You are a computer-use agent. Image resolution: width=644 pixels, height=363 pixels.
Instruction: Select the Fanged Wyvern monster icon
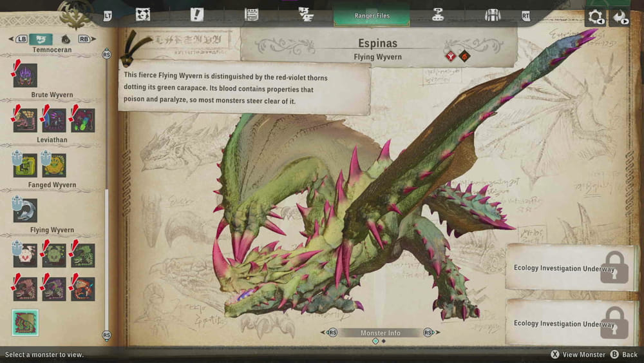[26, 210]
